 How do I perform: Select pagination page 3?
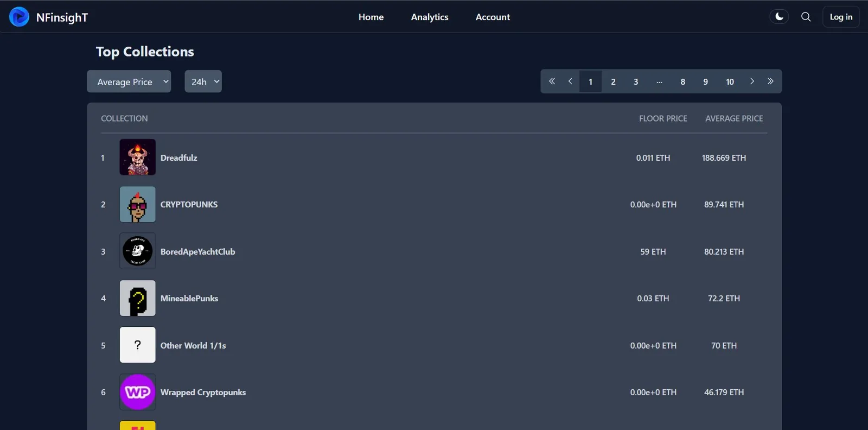pyautogui.click(x=636, y=81)
